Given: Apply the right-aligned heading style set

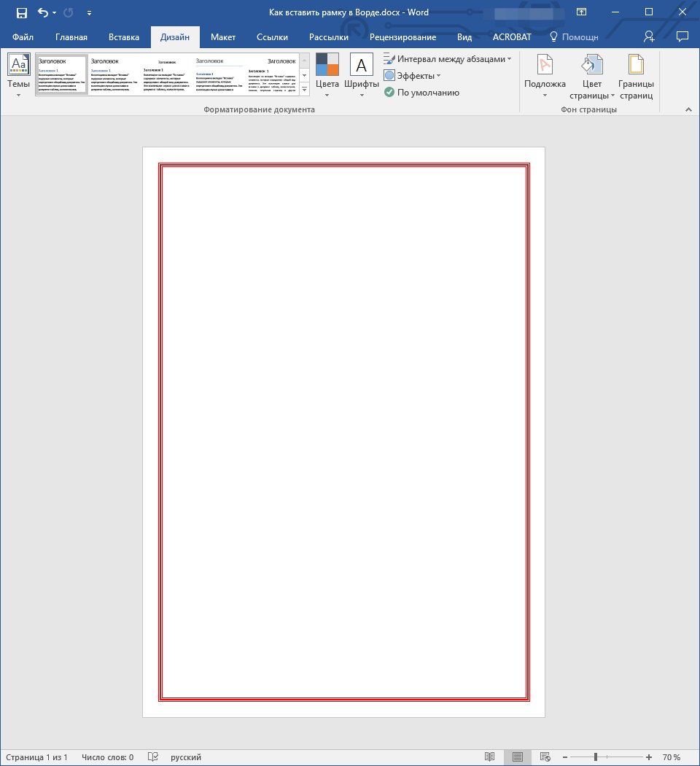Looking at the screenshot, I should 272,74.
